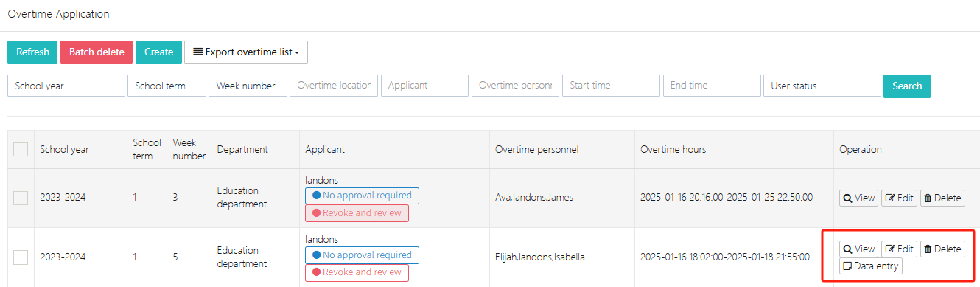Check the week 5 row checkbox
Viewport: 980px width, 287px height.
click(21, 257)
